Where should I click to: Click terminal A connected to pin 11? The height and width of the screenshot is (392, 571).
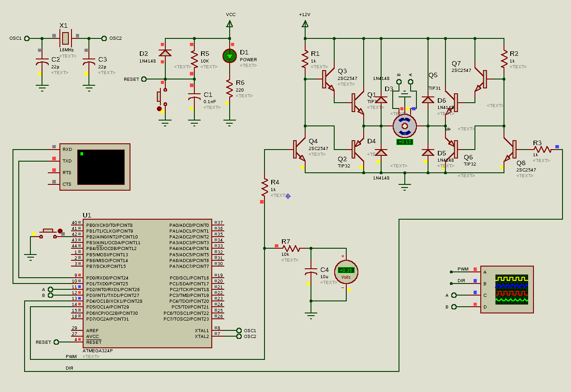tap(50, 289)
